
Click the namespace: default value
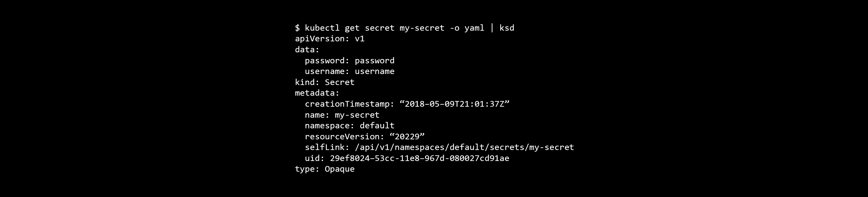[x=377, y=126]
